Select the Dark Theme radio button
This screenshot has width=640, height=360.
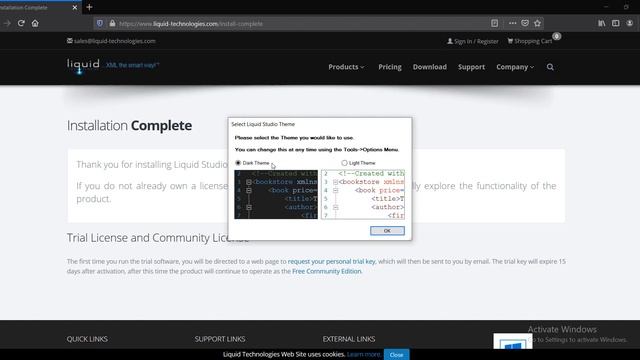tap(238, 163)
